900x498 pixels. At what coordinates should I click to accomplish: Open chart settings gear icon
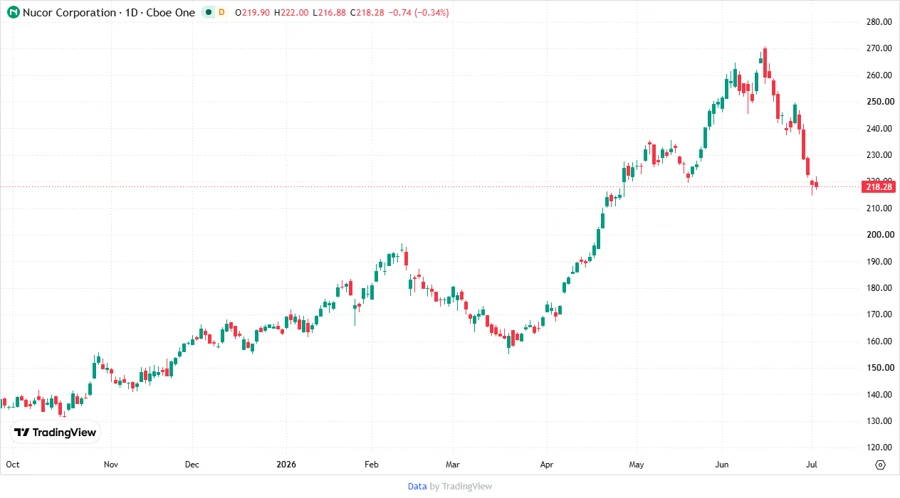click(x=880, y=465)
